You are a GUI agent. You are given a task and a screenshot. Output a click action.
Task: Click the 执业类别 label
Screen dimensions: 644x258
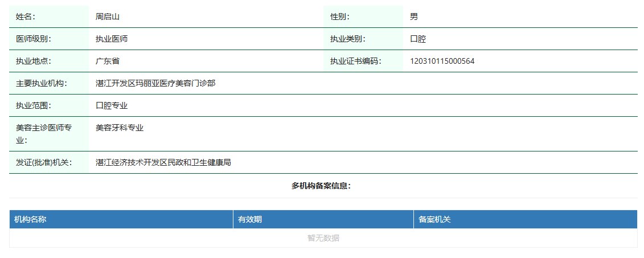click(x=348, y=39)
